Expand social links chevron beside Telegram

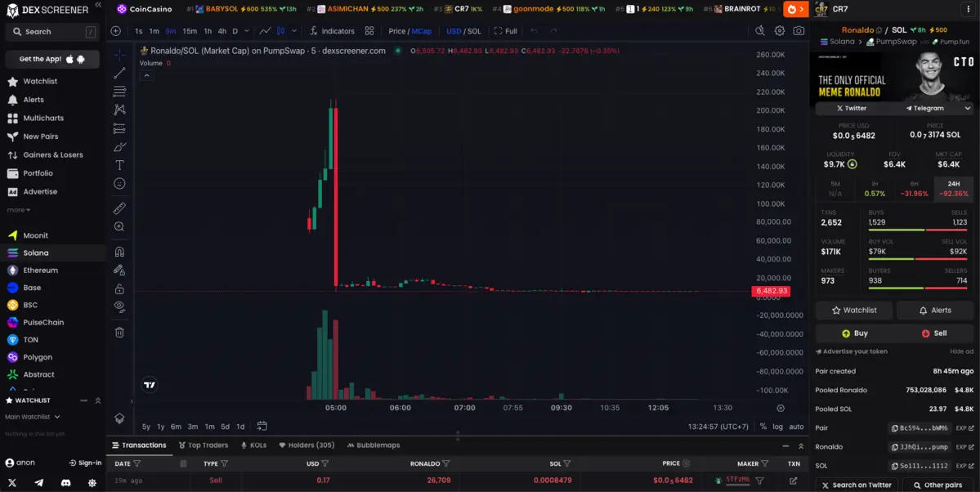pyautogui.click(x=968, y=108)
